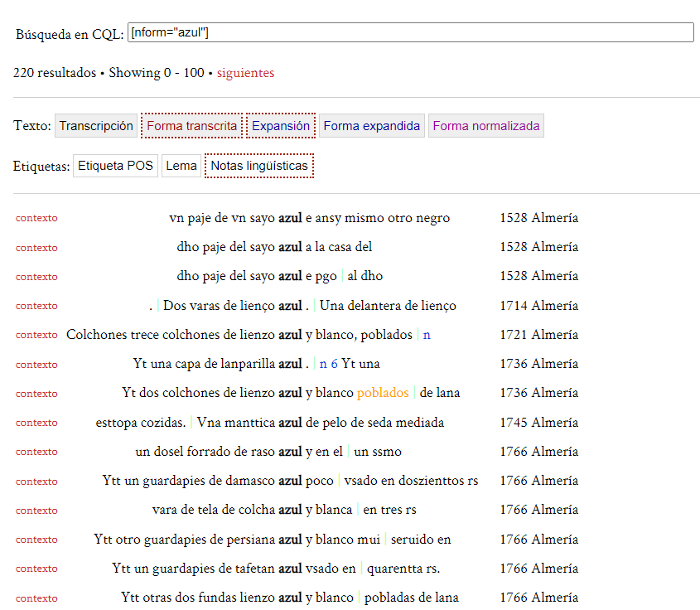Click blue 'n' note in Colchones trece row
700x610 pixels.
(x=427, y=335)
